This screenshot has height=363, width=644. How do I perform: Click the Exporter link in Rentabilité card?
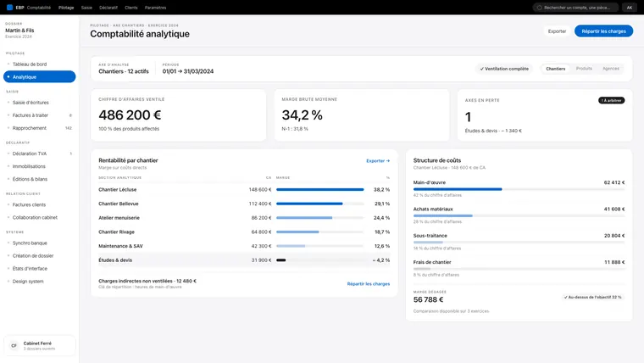coord(378,161)
